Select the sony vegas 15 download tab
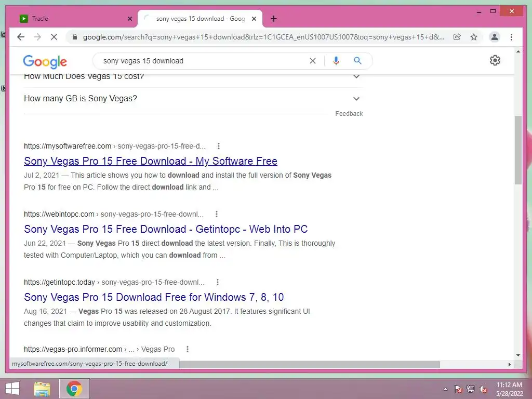This screenshot has width=532, height=399. (x=200, y=19)
